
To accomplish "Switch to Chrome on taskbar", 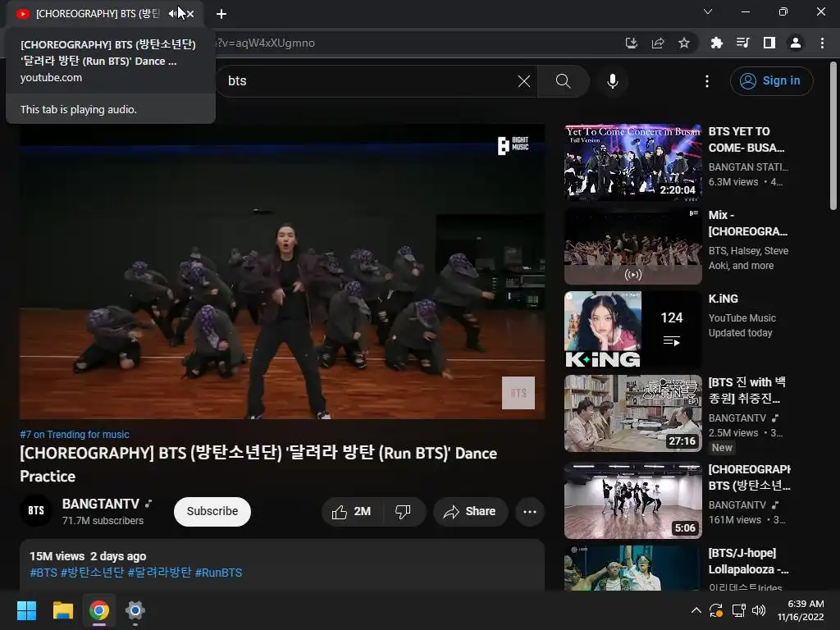I will point(99,610).
